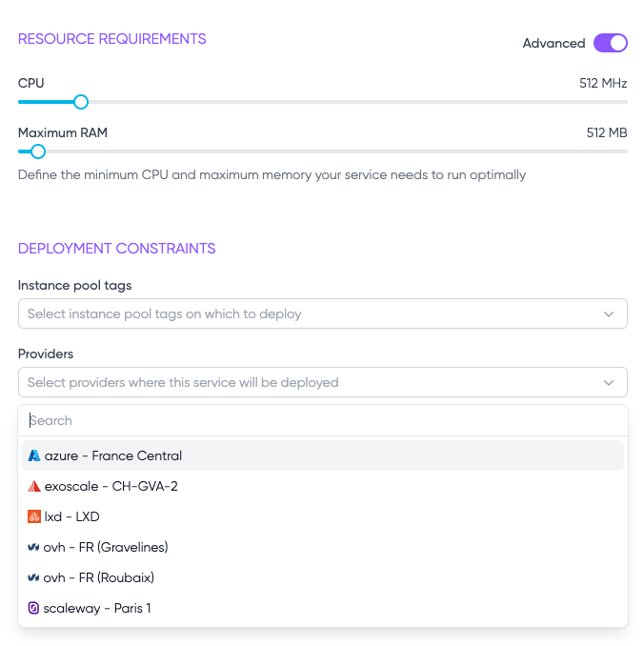Click the CPU slider handle
Viewport: 644px width, 646px height.
(81, 102)
